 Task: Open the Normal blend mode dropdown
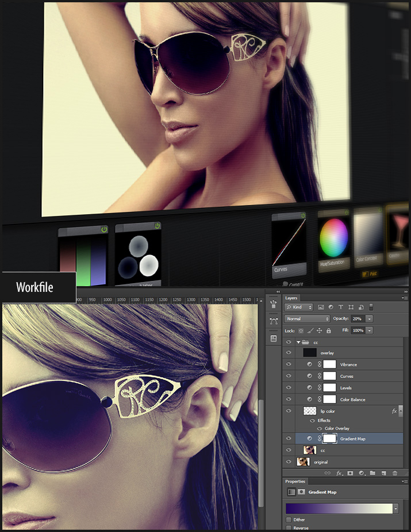point(308,319)
